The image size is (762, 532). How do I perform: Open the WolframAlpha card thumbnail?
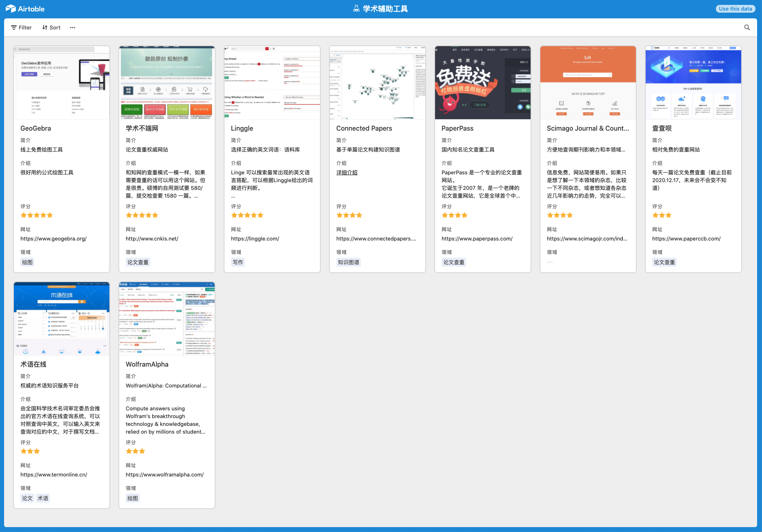click(x=167, y=318)
